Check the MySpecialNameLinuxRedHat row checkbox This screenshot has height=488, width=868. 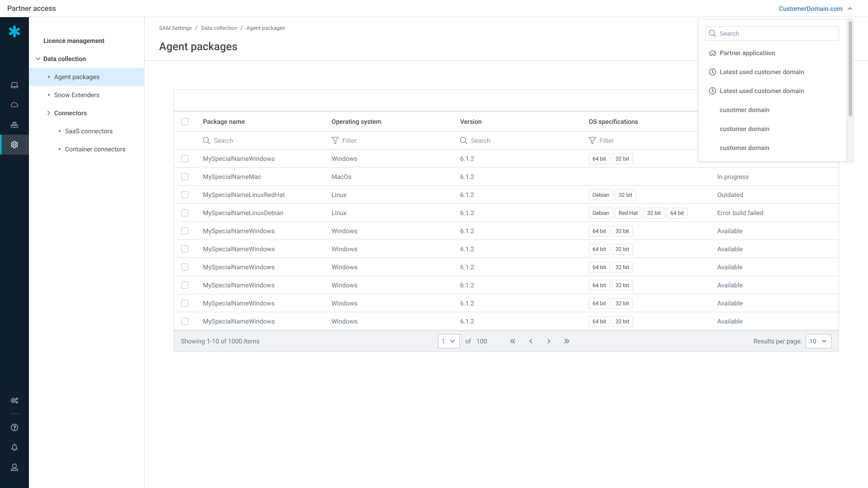(185, 195)
